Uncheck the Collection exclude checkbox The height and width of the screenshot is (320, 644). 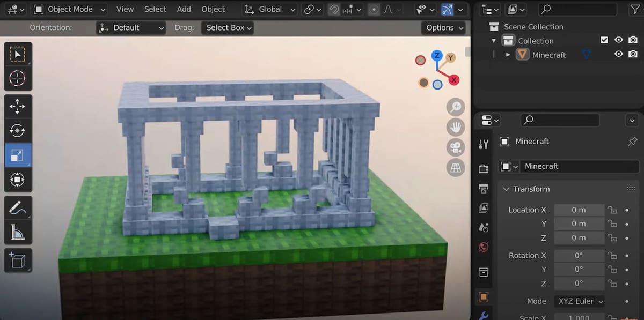click(604, 40)
